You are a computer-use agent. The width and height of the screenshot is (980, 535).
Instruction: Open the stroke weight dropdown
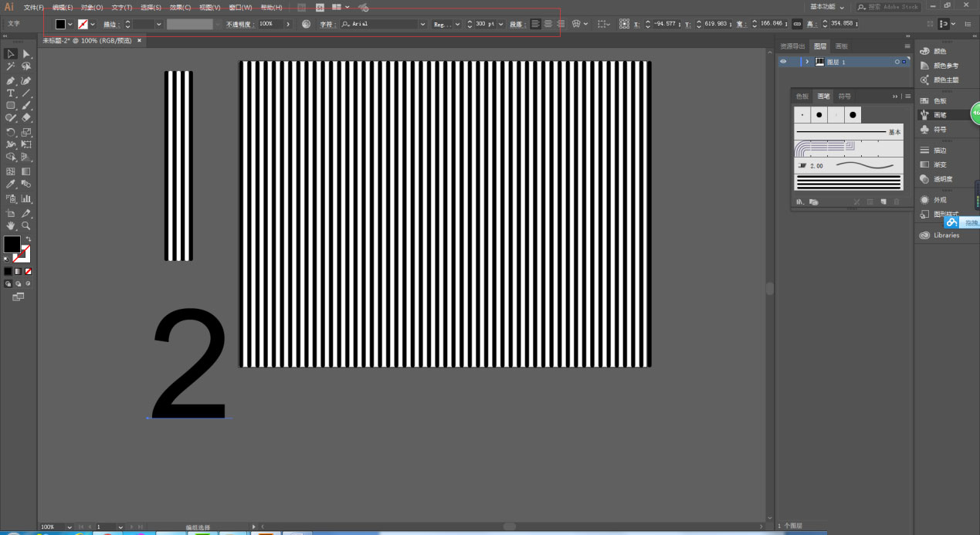click(158, 24)
